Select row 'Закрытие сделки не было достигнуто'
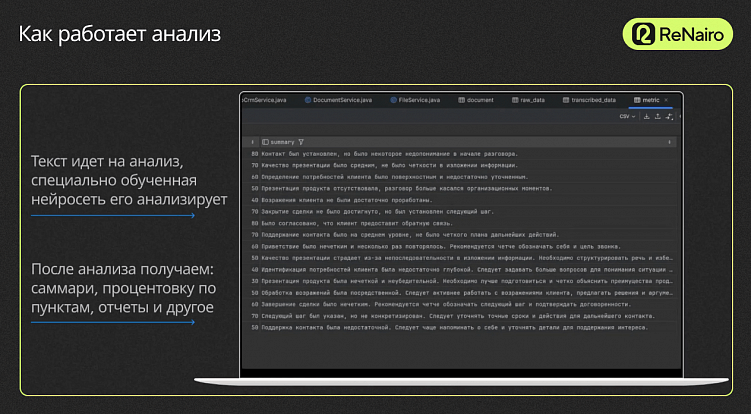Image resolution: width=751 pixels, height=414 pixels. (459, 211)
